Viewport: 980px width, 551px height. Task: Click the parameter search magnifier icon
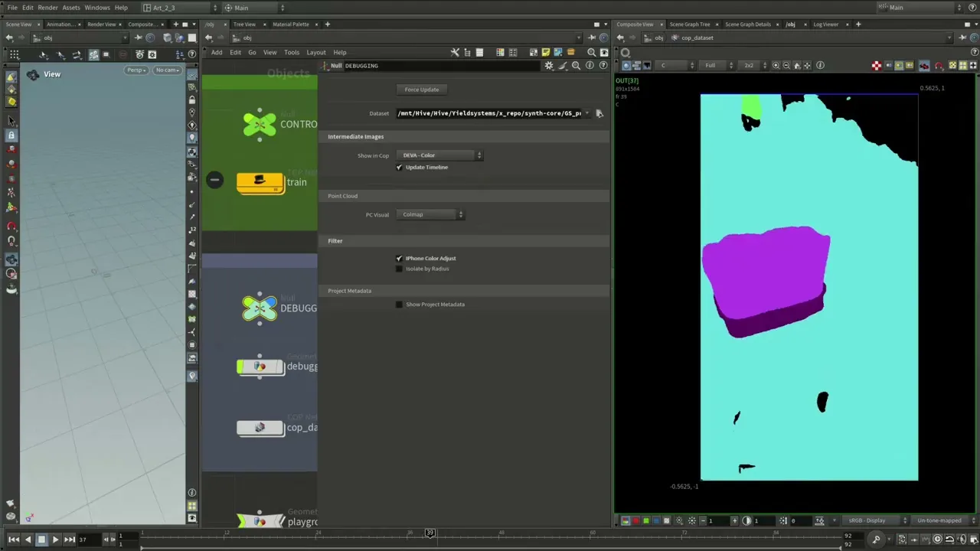576,66
